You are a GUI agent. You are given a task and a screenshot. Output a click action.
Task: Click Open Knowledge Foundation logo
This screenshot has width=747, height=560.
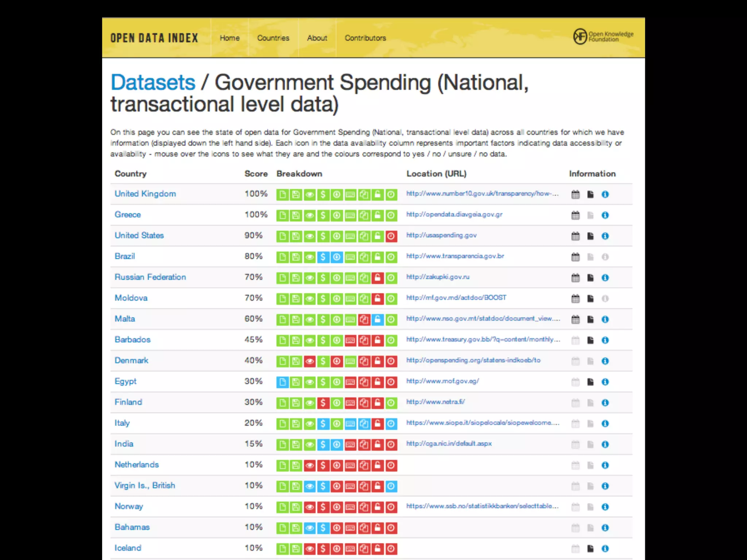pos(603,36)
